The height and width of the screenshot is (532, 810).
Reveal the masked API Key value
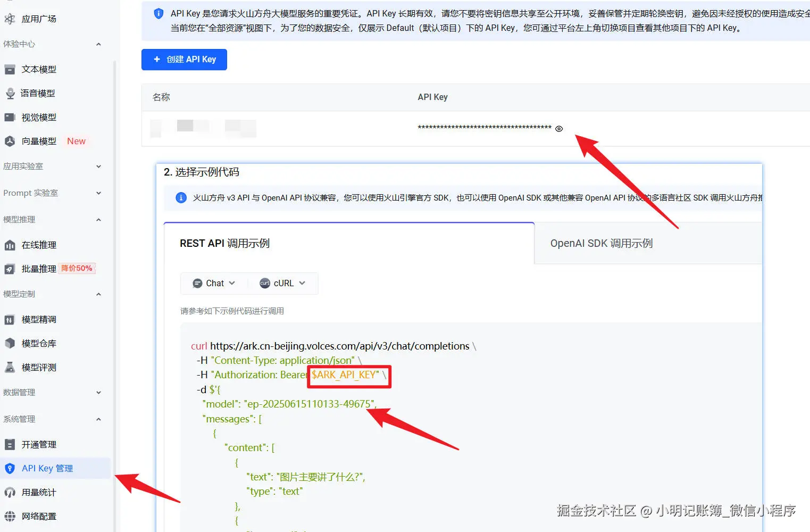[559, 128]
